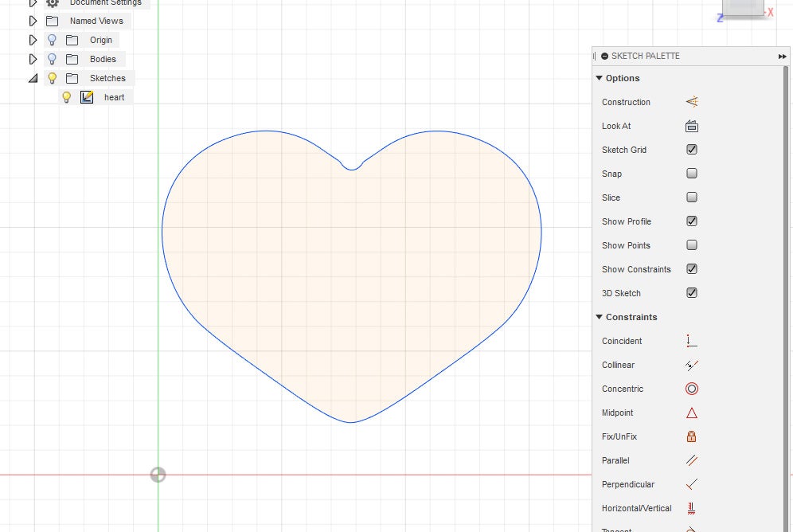793x532 pixels.
Task: Disable the Sketch Grid checkbox
Action: (691, 150)
